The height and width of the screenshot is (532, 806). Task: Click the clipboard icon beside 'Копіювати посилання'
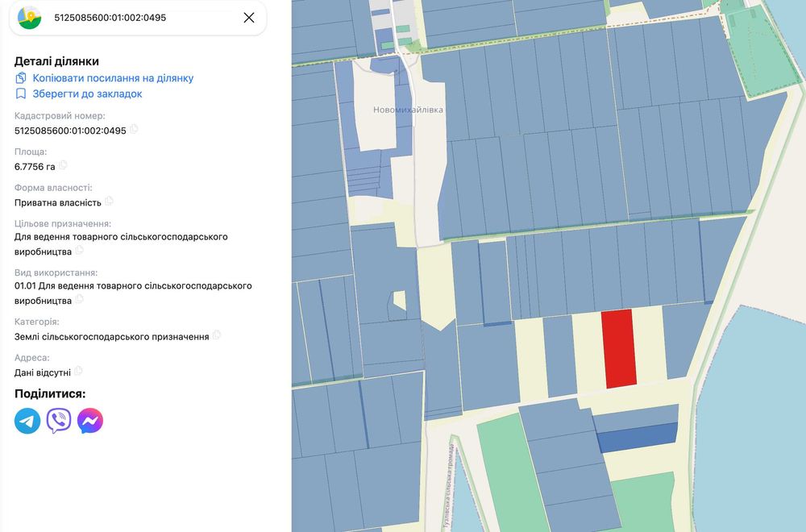click(21, 78)
